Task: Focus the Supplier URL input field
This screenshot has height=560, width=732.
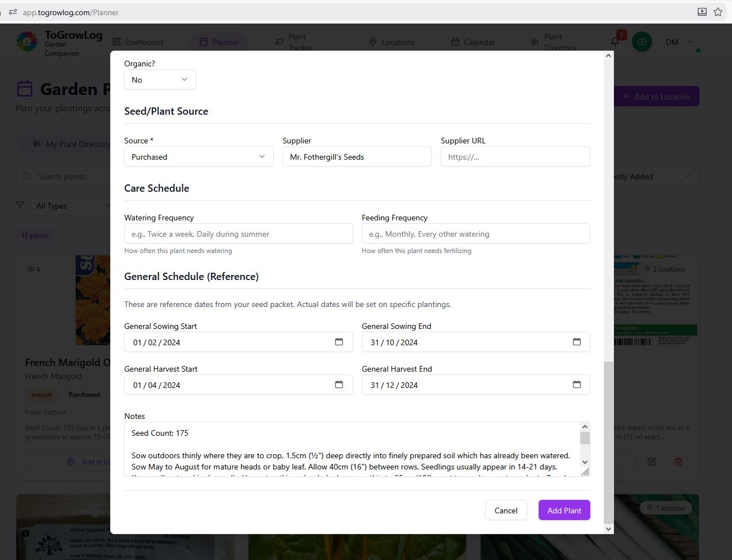Action: pyautogui.click(x=515, y=157)
